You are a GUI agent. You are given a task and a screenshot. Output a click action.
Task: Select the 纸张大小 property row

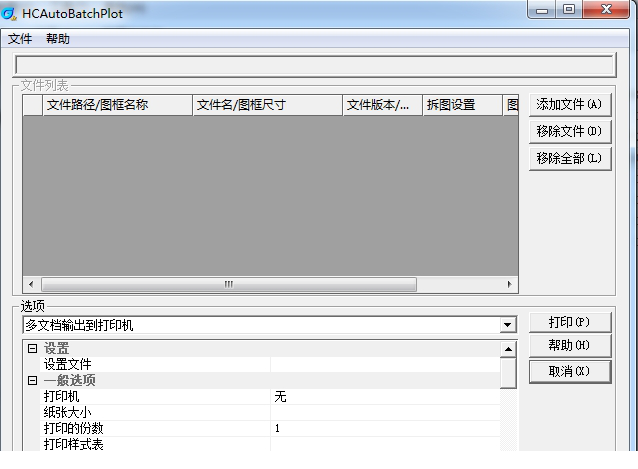270,412
